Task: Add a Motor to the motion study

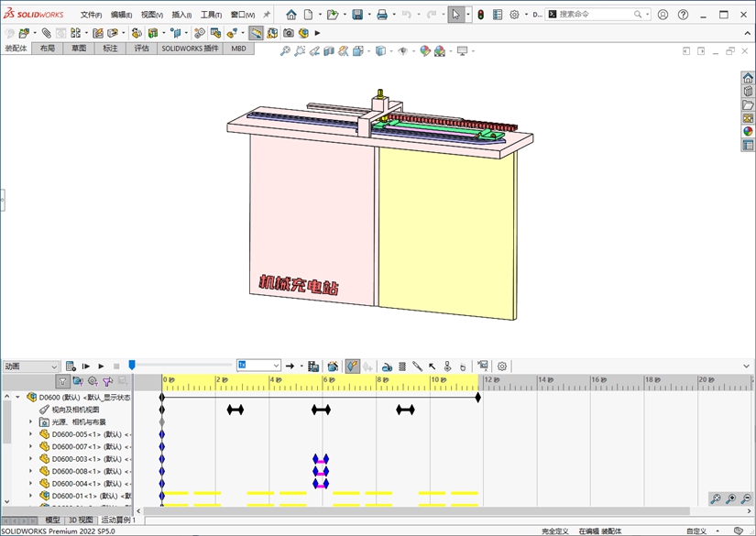Action: (387, 366)
